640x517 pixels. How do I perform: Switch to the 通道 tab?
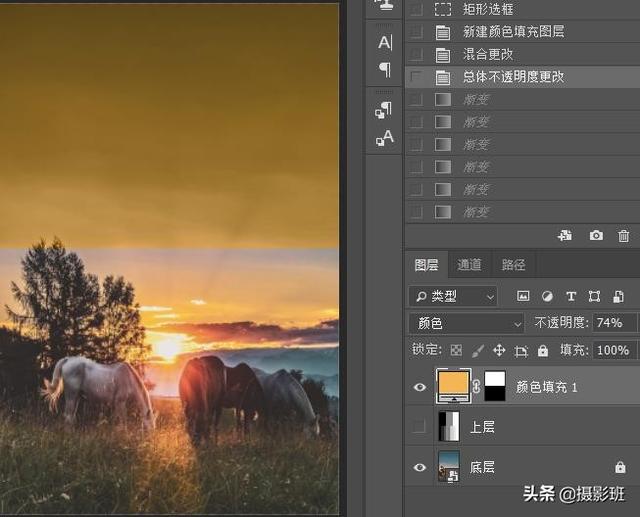(x=469, y=265)
